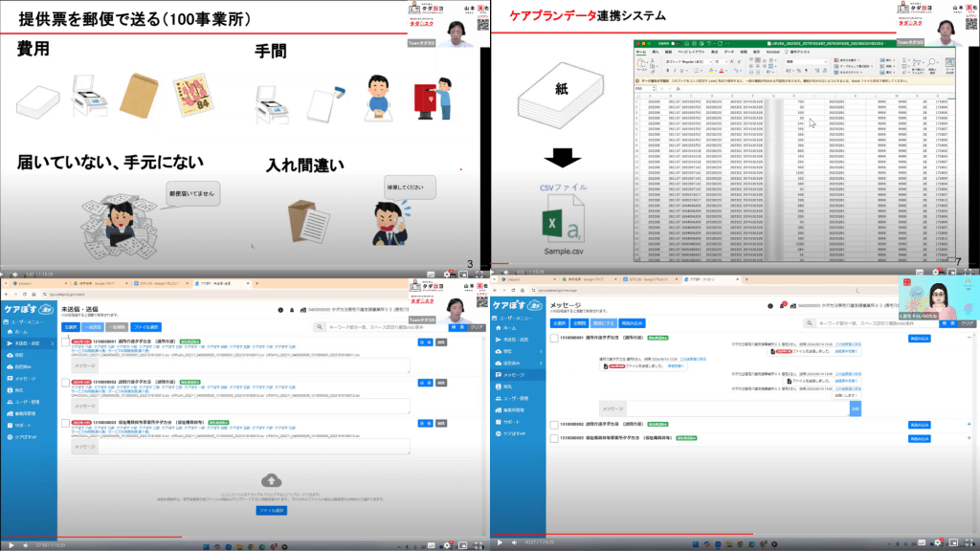Expand 未送信・送信 sidebar chevron in bottom-left panel
This screenshot has height=551, width=980.
coord(53,342)
